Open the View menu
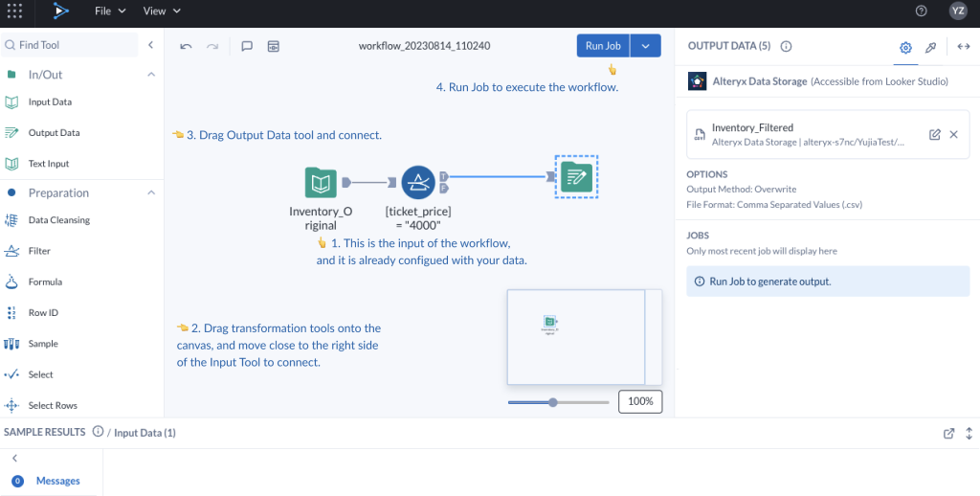 [x=162, y=11]
